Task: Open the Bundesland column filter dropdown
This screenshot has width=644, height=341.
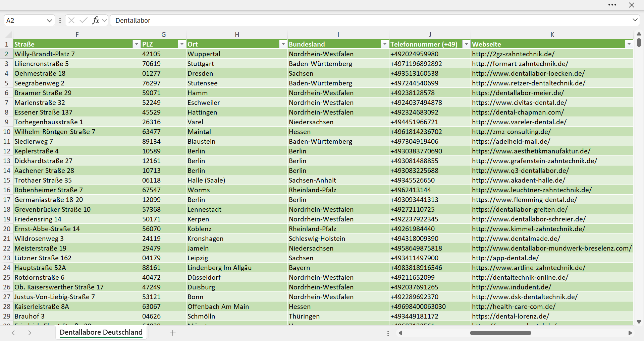Action: click(x=385, y=44)
